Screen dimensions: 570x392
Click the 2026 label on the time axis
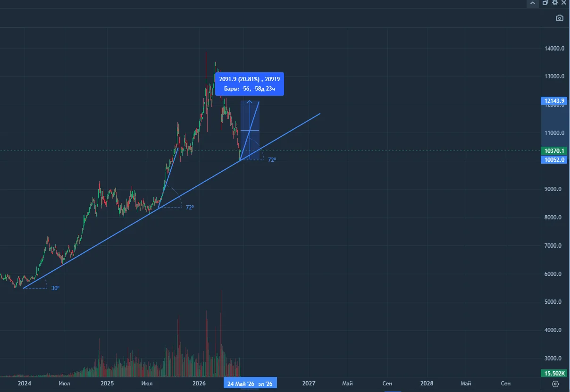(199, 384)
